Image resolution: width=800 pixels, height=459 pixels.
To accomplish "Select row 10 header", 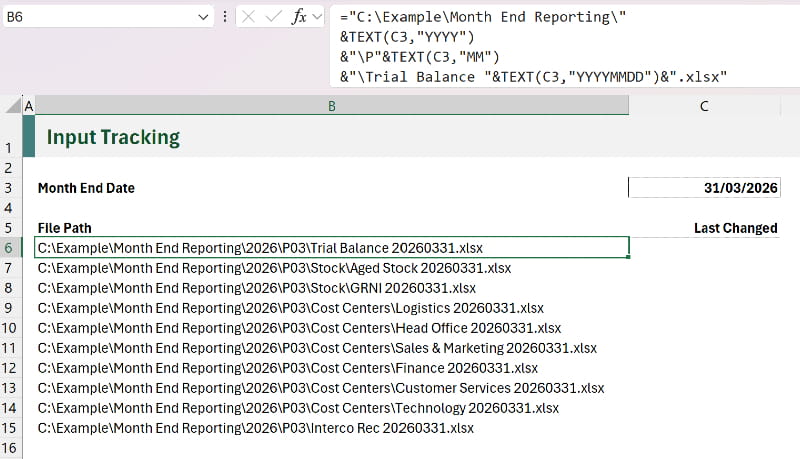I will pyautogui.click(x=10, y=327).
